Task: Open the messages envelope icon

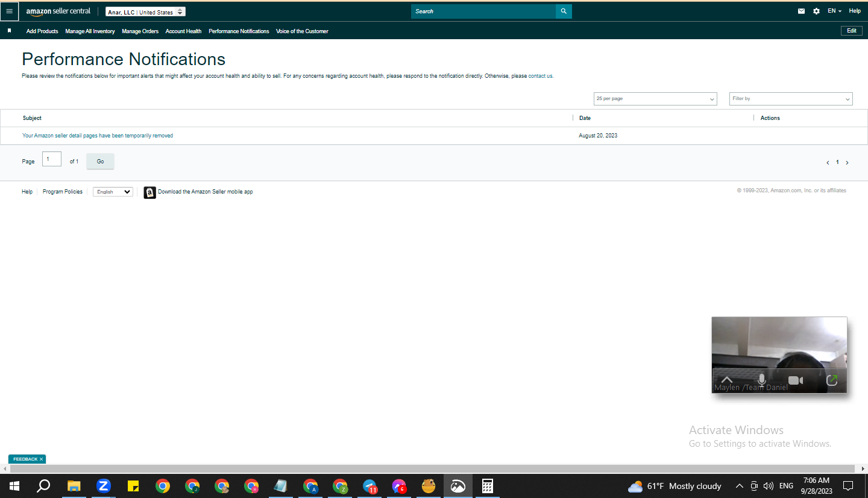Action: coord(801,11)
